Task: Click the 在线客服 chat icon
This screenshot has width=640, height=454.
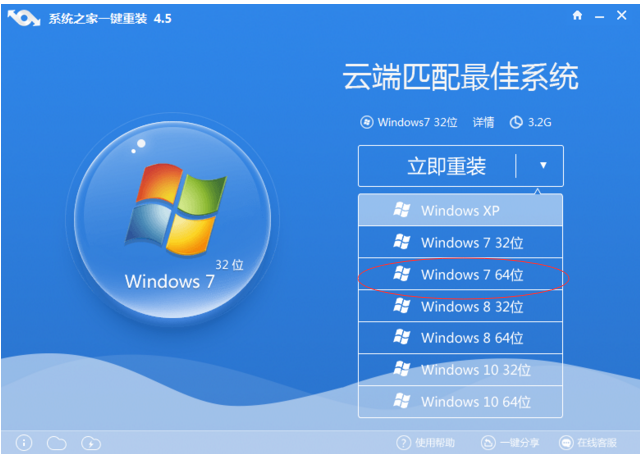Action: [x=567, y=441]
